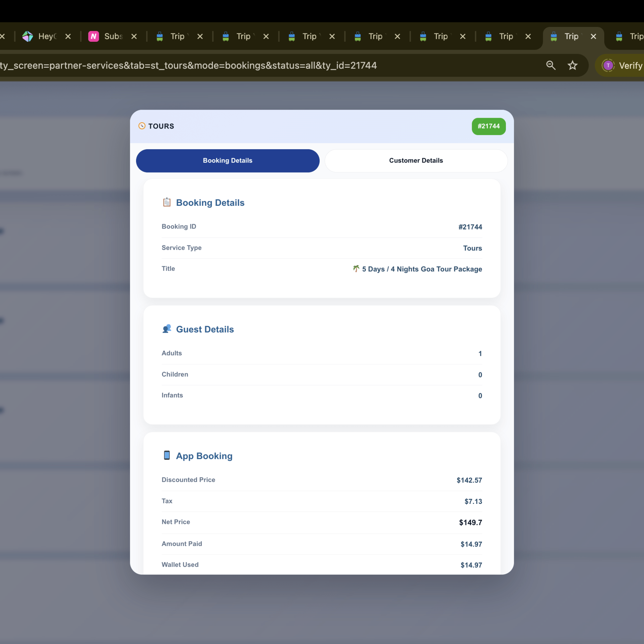Screen dimensions: 644x644
Task: Click the zoom magnifier icon in address bar
Action: point(551,65)
